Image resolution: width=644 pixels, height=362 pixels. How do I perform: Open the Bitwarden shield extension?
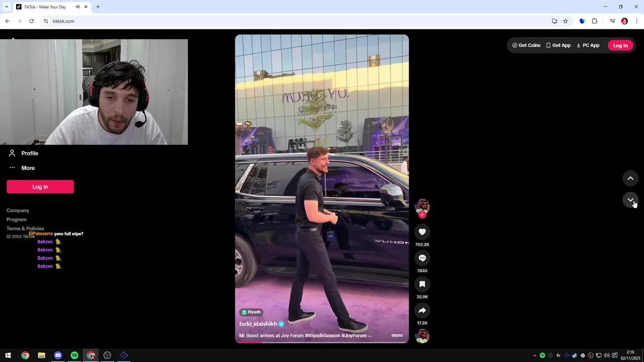click(x=582, y=21)
